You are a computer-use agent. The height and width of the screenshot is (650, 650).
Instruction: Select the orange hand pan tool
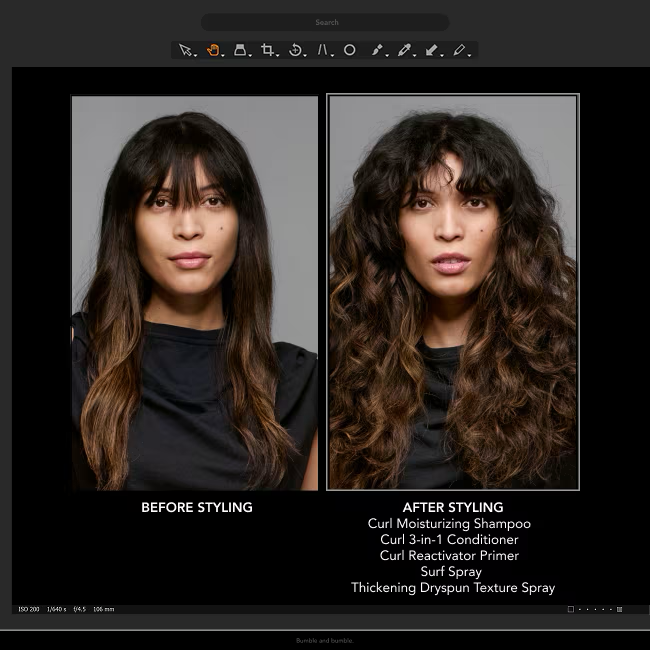(x=213, y=50)
